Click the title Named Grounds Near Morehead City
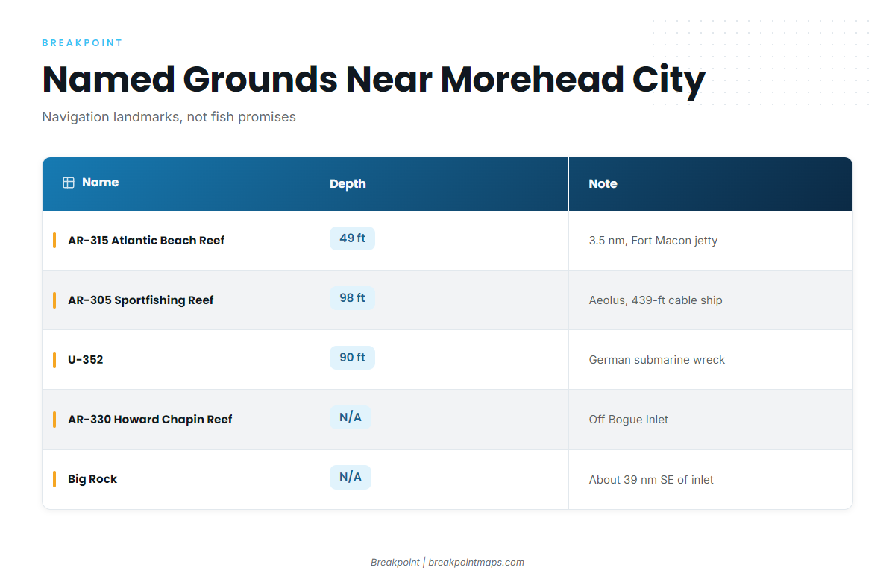895x588 pixels. point(374,80)
